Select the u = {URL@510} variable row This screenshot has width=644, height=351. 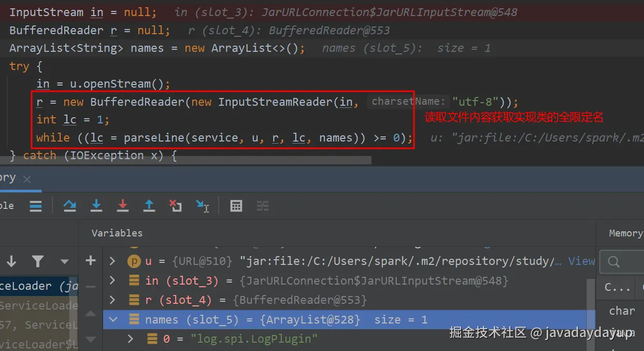[x=350, y=261]
